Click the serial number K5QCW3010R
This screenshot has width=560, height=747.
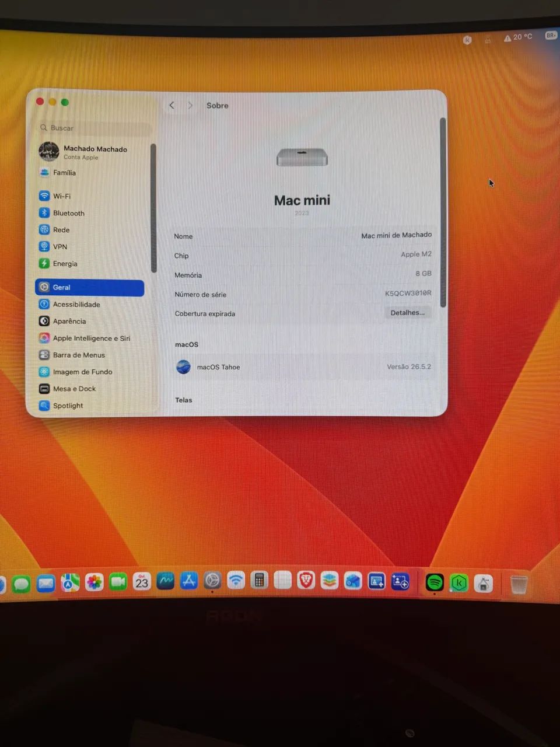pyautogui.click(x=408, y=294)
